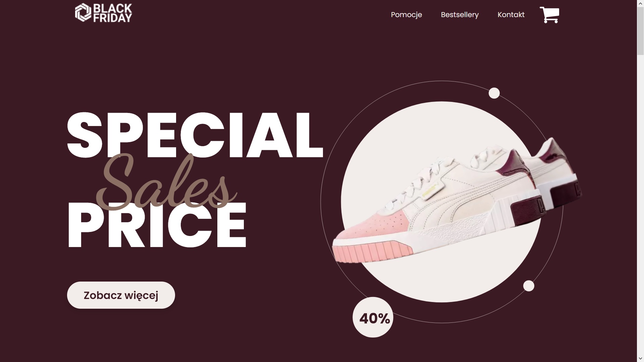Click the BLACK FRIDAY logo text
The height and width of the screenshot is (362, 644).
(x=112, y=13)
